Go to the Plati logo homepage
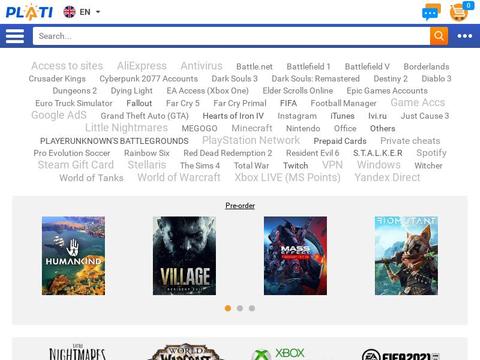This screenshot has height=360, width=480. (x=29, y=12)
